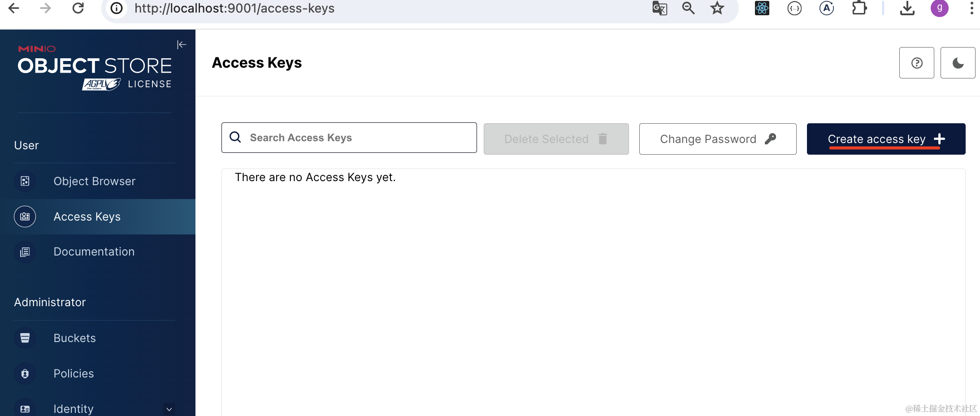The width and height of the screenshot is (980, 416).
Task: Open React Developer Tools extension
Action: click(x=762, y=8)
